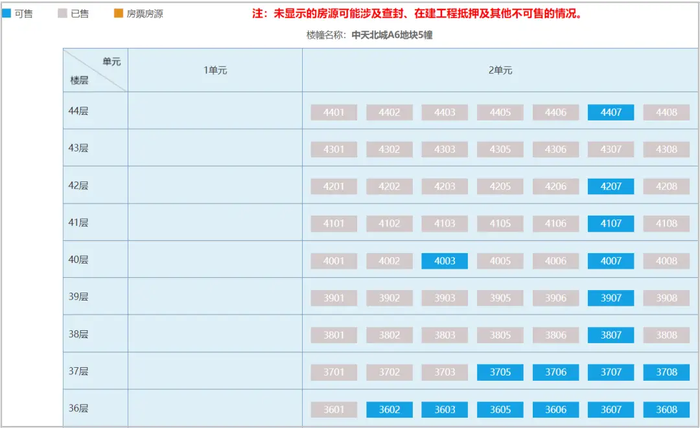Viewport: 700px width, 428px height.
Task: Click the 39层 row label
Action: pyautogui.click(x=78, y=296)
